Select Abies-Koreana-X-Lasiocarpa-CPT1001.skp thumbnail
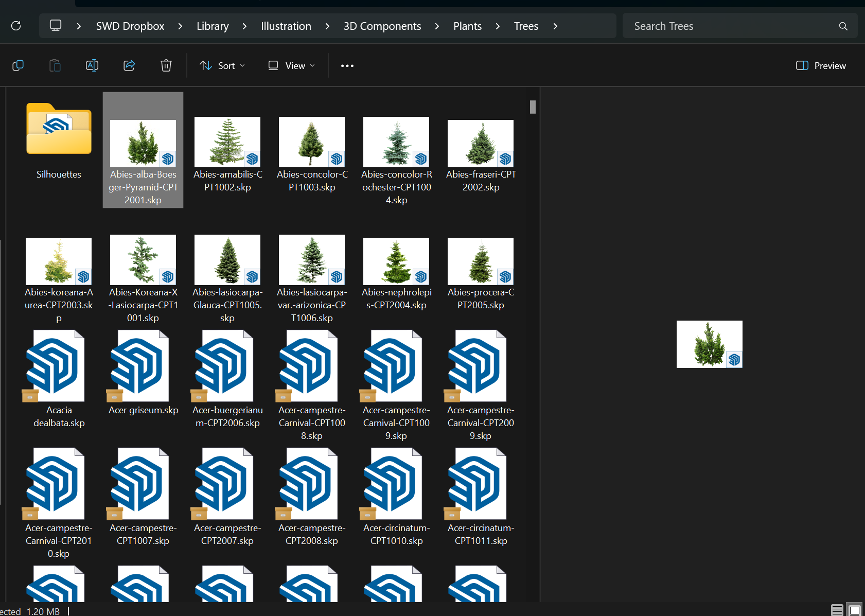865x616 pixels. [x=143, y=259]
